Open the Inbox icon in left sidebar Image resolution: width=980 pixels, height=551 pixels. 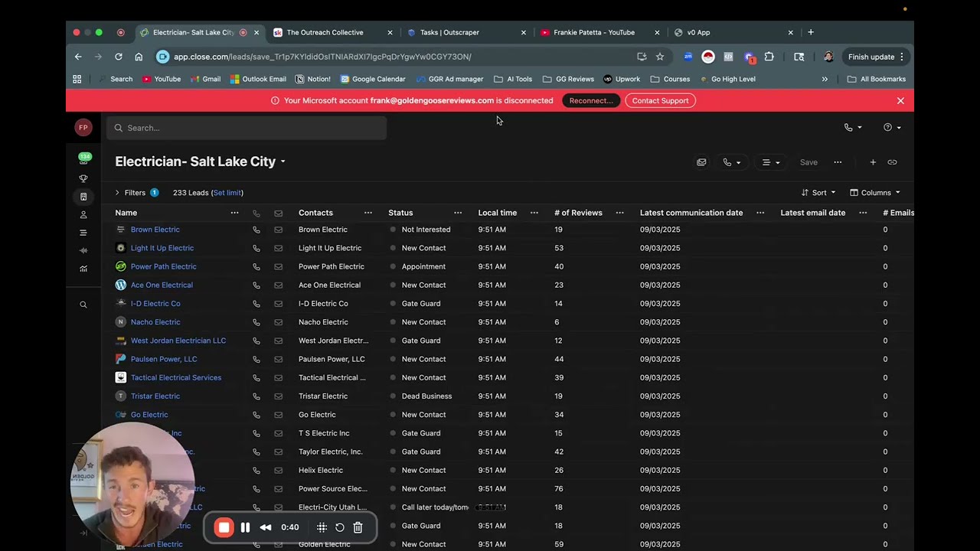[83, 159]
